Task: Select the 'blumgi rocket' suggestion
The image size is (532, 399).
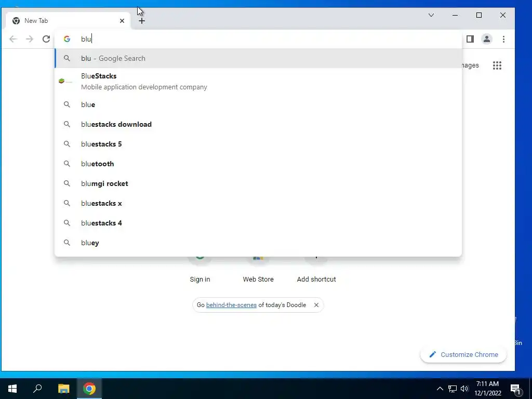Action: [x=258, y=183]
